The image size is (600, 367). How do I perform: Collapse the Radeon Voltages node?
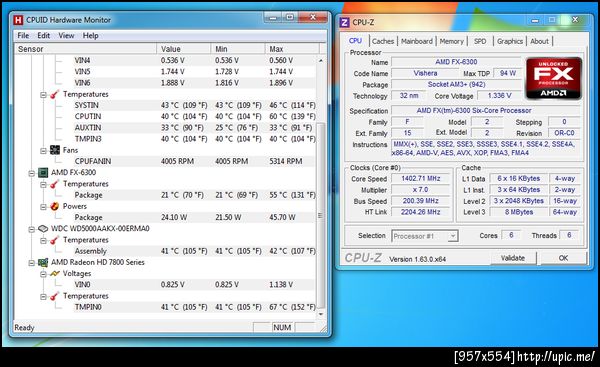43,274
